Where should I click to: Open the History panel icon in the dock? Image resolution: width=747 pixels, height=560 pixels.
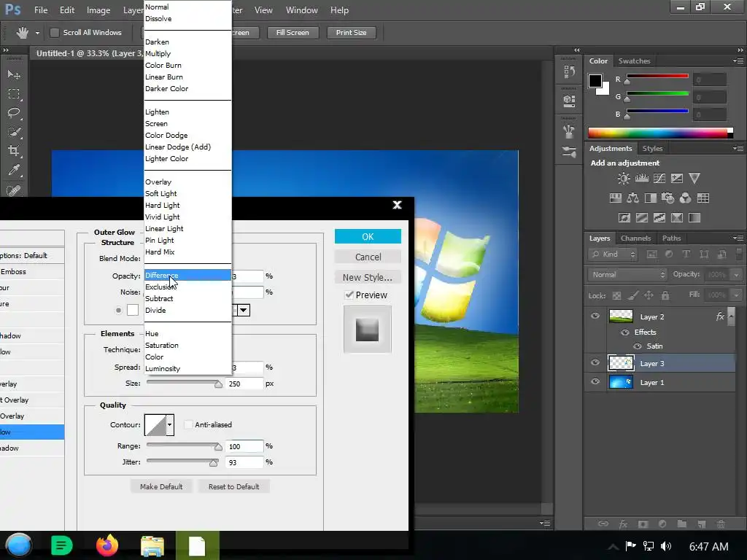(569, 72)
